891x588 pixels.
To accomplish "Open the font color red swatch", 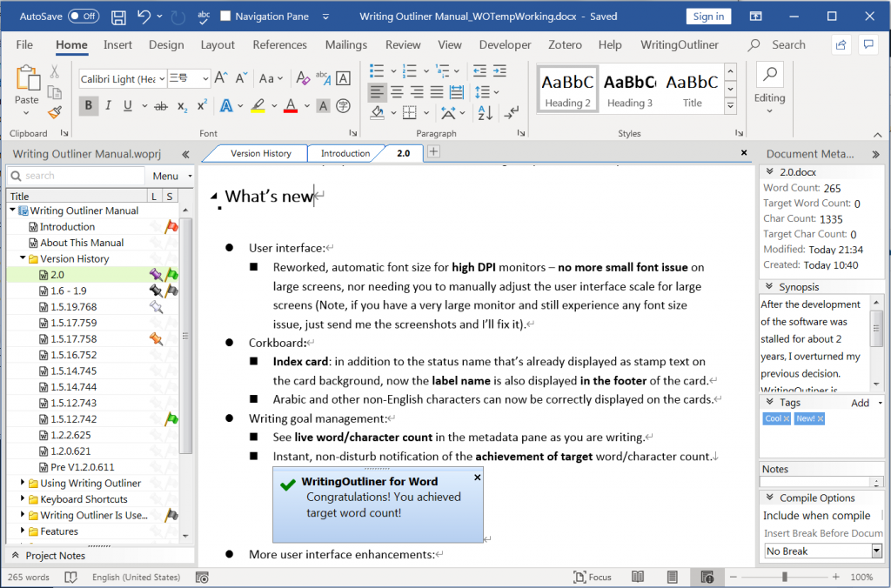I will click(x=291, y=105).
